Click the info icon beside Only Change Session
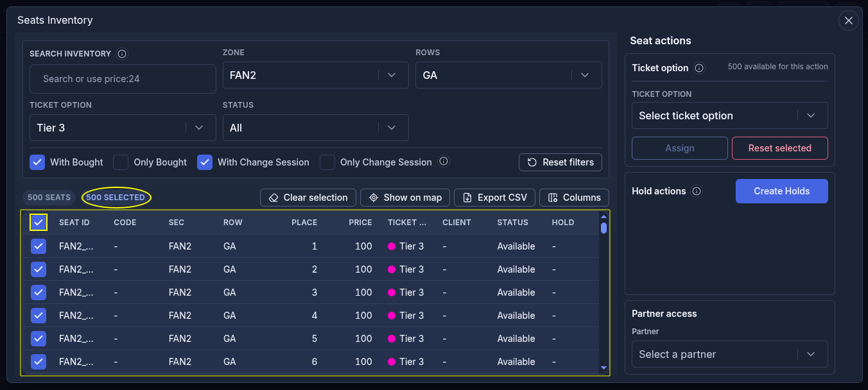868x390 pixels. 443,162
